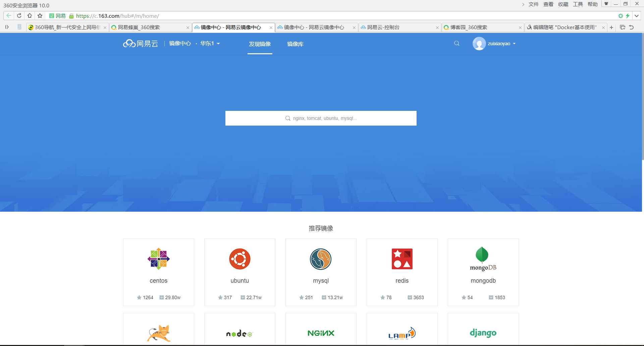The height and width of the screenshot is (346, 644).
Task: Click the 推荐镜像 heading
Action: pos(321,228)
